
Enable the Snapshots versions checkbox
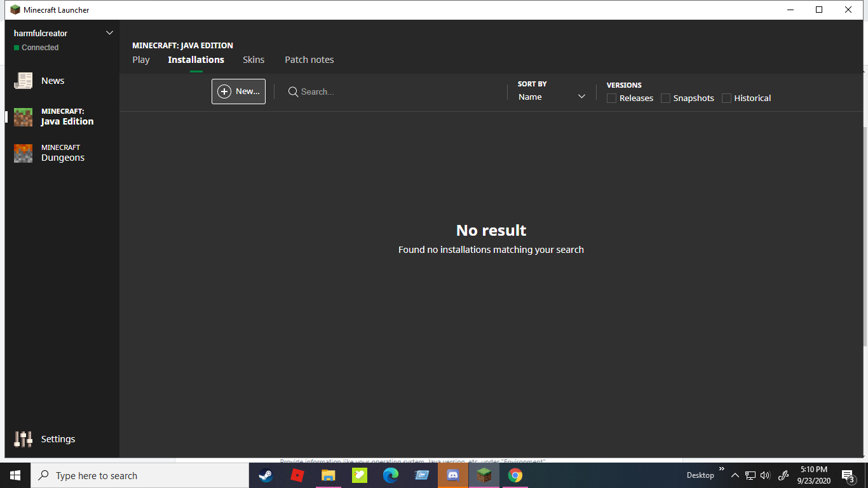(x=665, y=98)
